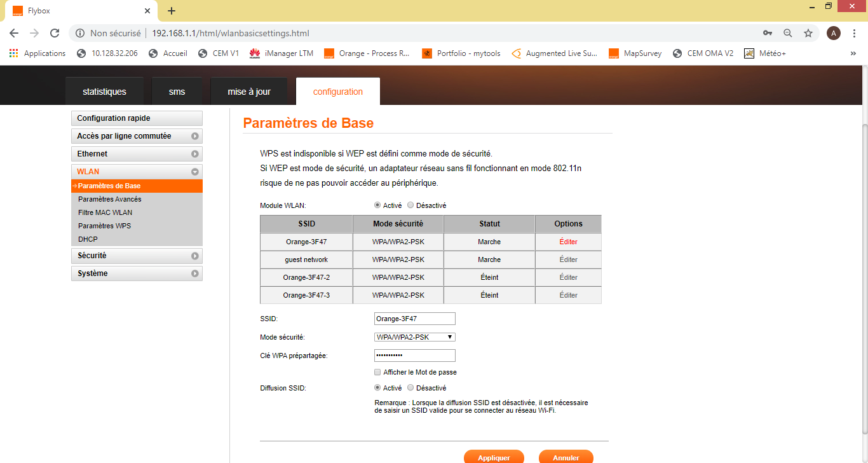The height and width of the screenshot is (463, 868).
Task: Click Éditer for guest network
Action: point(568,259)
